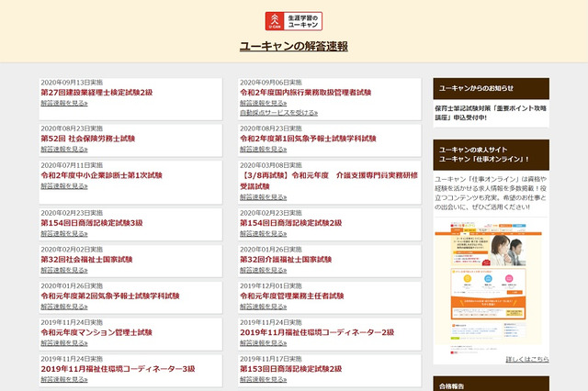Open 第154回日商簿記検定試験2級 title
Viewport: 588px width, 391px height.
291,222
